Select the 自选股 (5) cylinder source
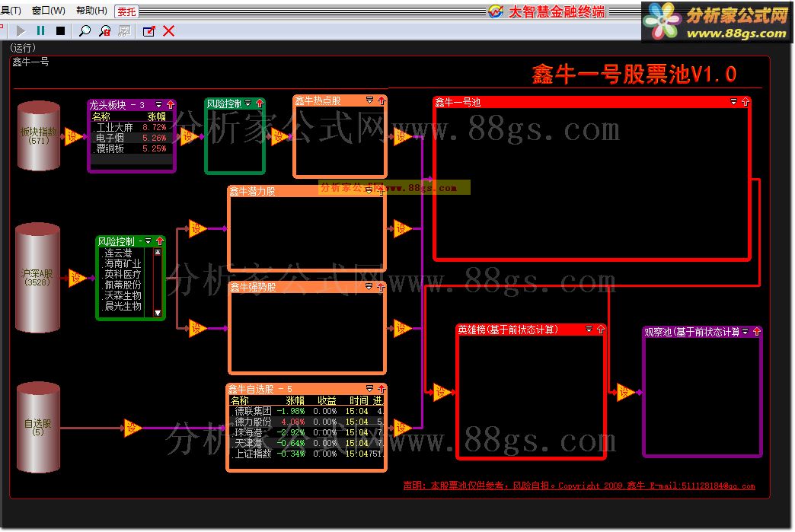795x532 pixels. [39, 427]
